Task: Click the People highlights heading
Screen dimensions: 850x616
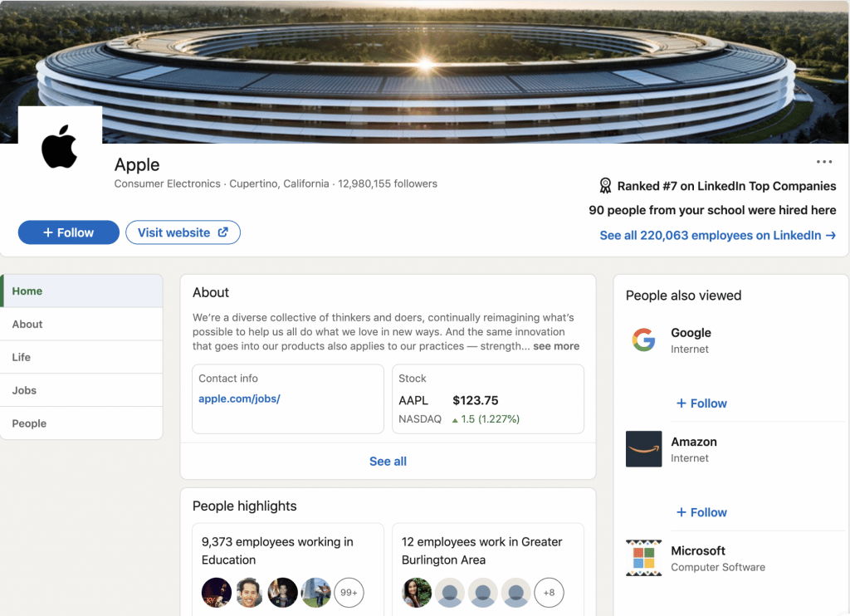Action: pyautogui.click(x=245, y=506)
